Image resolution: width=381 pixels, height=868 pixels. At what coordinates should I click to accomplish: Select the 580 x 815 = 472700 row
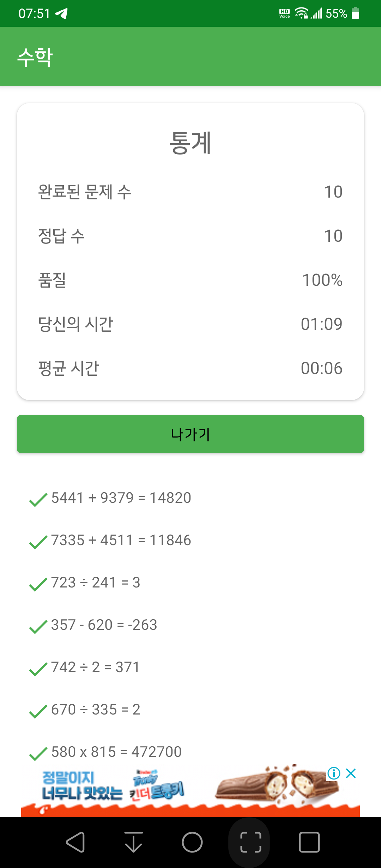coord(190,752)
